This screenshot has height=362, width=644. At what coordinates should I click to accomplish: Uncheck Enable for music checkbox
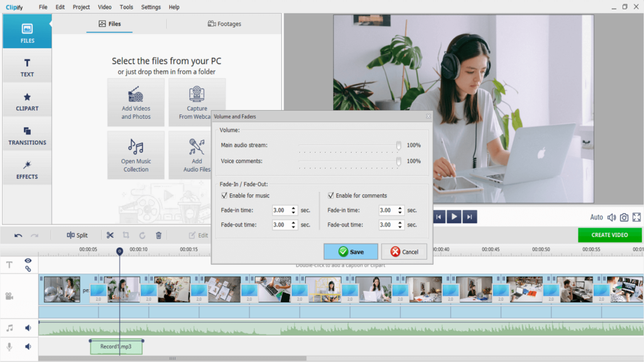[225, 195]
